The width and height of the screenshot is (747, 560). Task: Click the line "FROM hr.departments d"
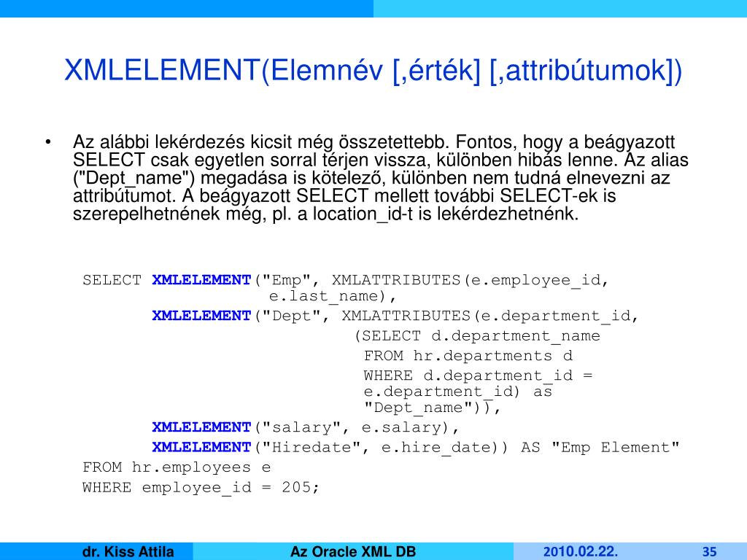[468, 356]
